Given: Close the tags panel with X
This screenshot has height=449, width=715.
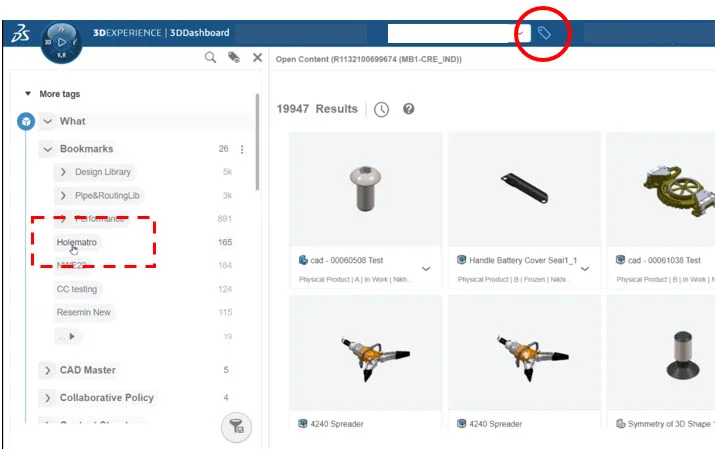Looking at the screenshot, I should (x=258, y=57).
